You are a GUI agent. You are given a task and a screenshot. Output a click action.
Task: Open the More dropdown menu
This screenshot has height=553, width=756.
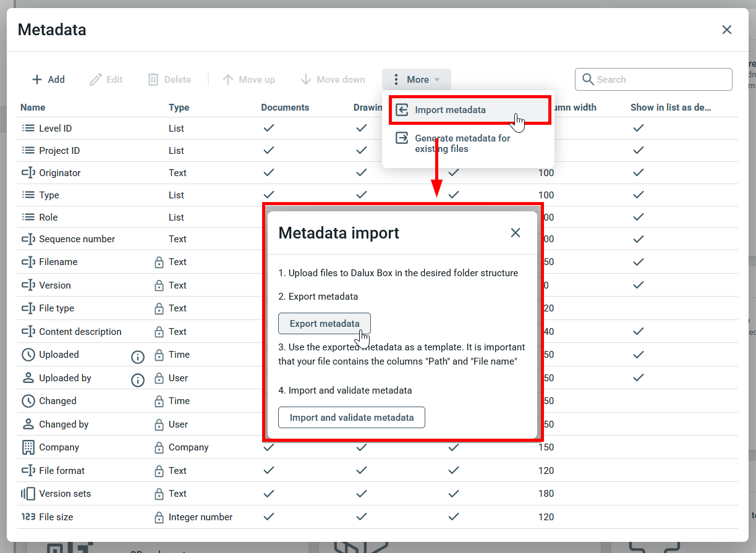(417, 80)
